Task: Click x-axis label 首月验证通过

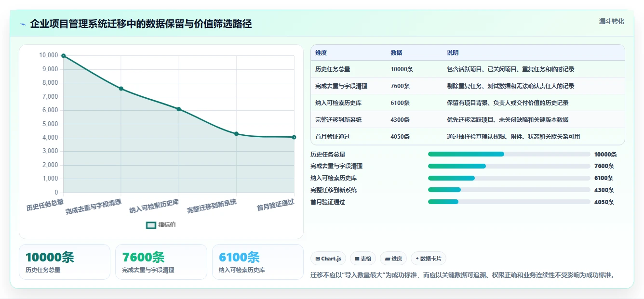Action: pyautogui.click(x=275, y=205)
